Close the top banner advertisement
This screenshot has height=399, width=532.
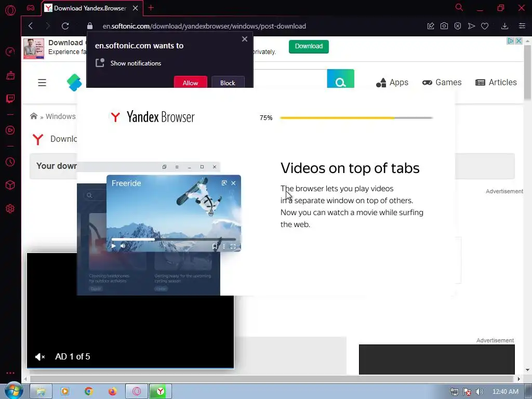[519, 41]
